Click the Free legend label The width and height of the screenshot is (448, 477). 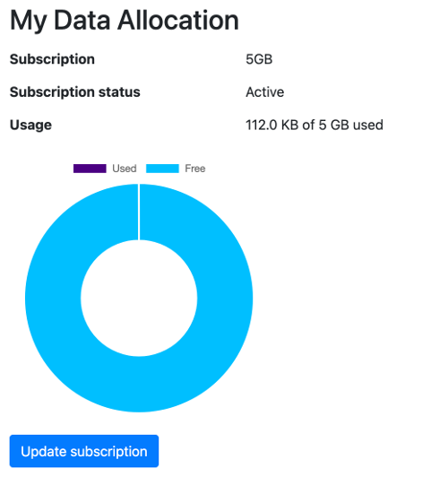tap(195, 169)
